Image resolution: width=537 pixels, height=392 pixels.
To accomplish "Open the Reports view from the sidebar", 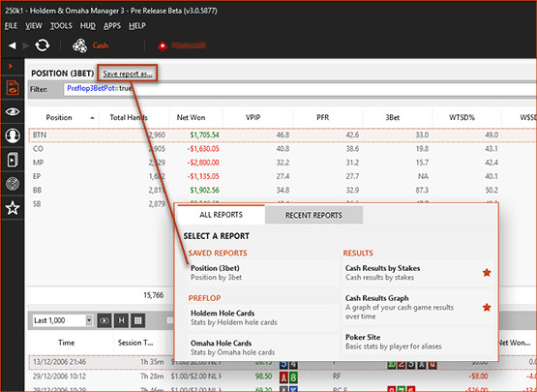I will 13,88.
